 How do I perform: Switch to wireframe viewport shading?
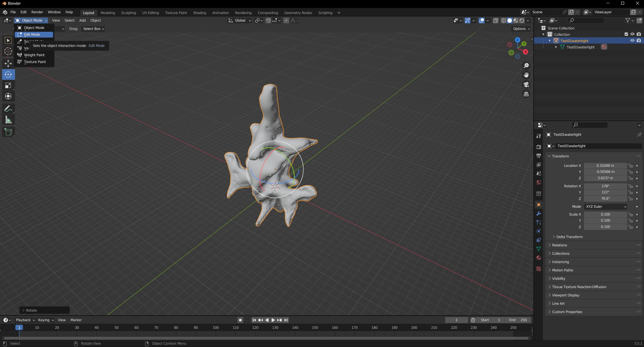[504, 20]
